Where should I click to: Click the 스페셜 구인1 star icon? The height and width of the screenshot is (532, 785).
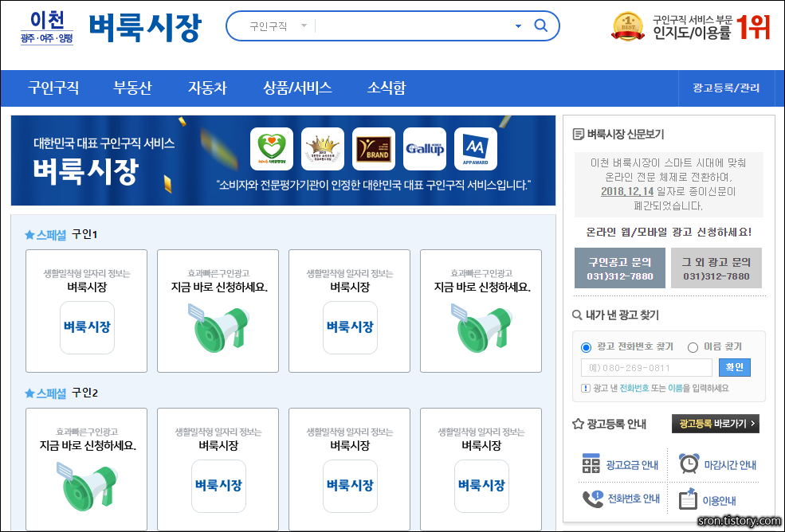pyautogui.click(x=29, y=235)
